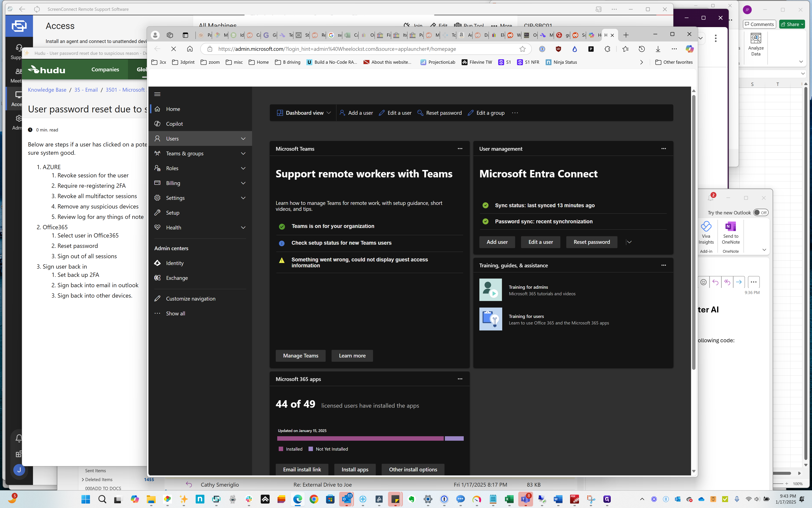Open Excel from the Windows taskbar

click(509, 499)
